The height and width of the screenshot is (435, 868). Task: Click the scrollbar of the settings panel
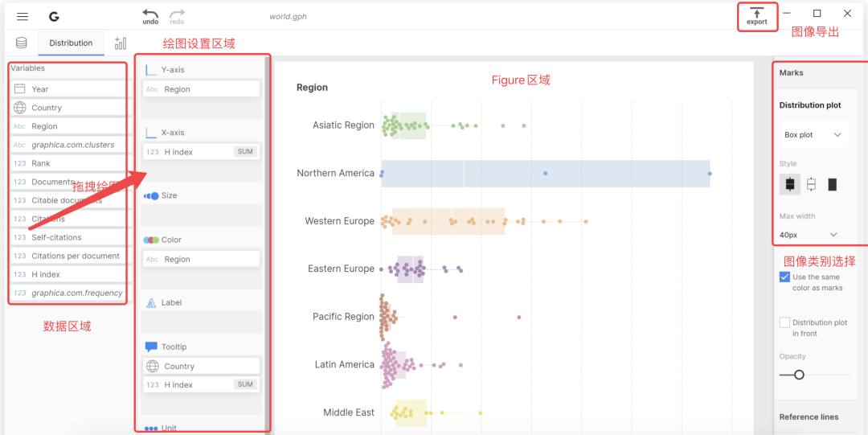point(268,244)
